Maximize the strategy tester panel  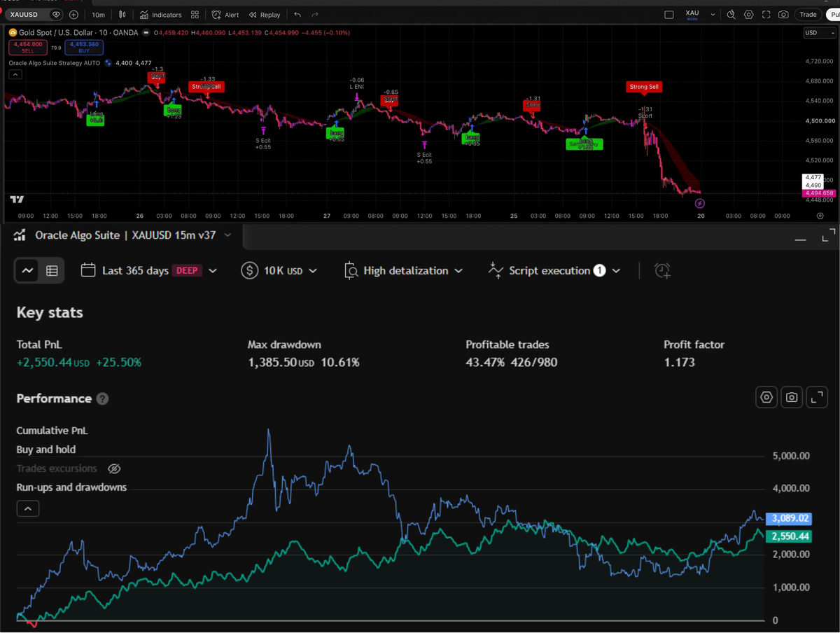point(827,235)
